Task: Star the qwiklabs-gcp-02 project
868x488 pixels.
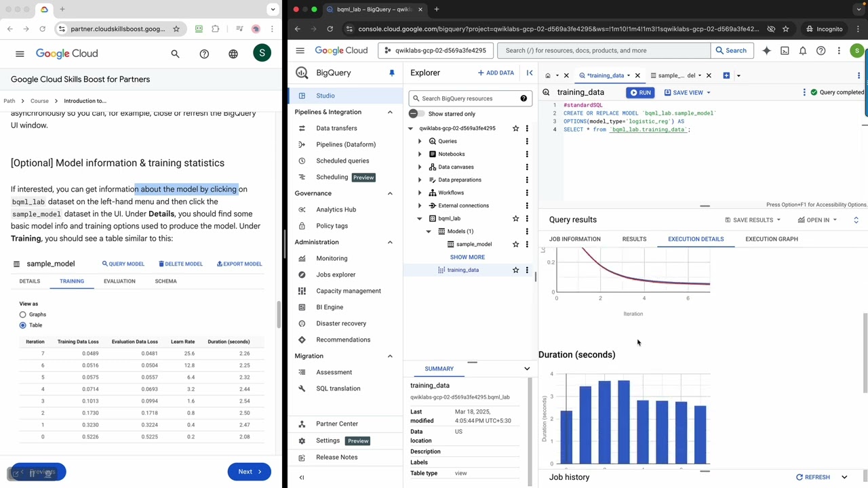Action: click(515, 128)
